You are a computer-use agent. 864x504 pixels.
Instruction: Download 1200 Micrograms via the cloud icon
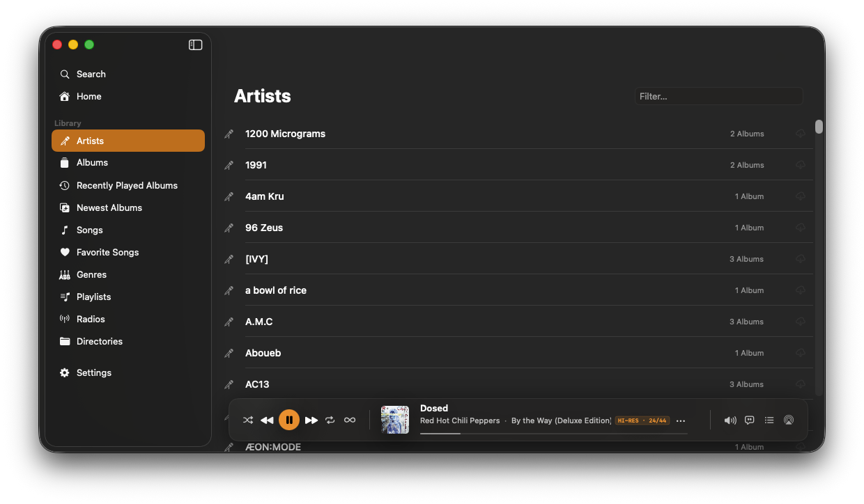point(800,133)
